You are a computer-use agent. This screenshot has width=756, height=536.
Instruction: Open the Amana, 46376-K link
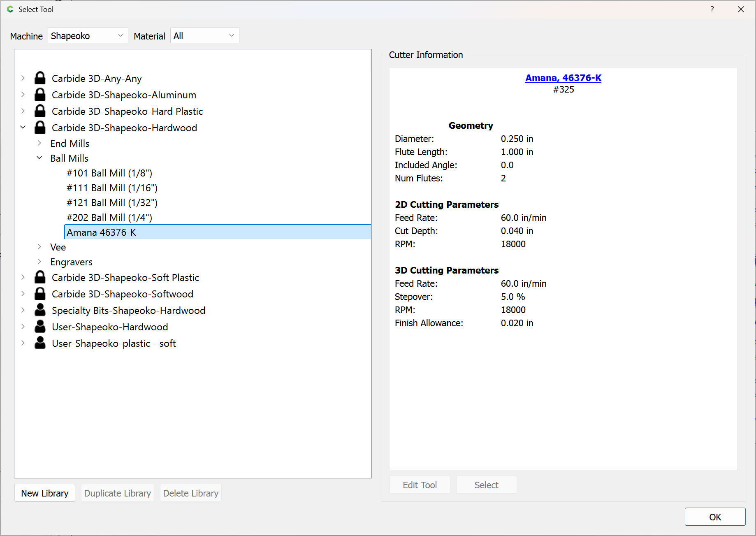click(563, 78)
